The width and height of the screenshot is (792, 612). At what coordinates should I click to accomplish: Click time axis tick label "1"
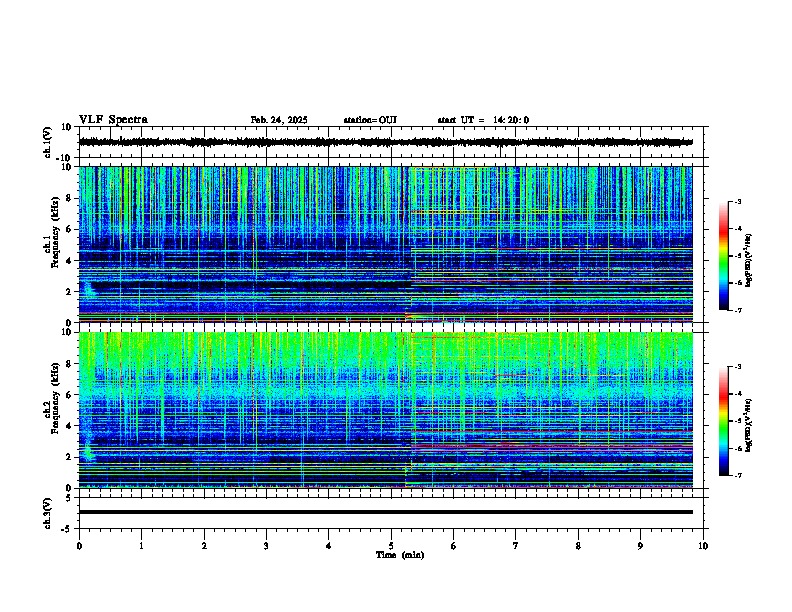[x=141, y=545]
